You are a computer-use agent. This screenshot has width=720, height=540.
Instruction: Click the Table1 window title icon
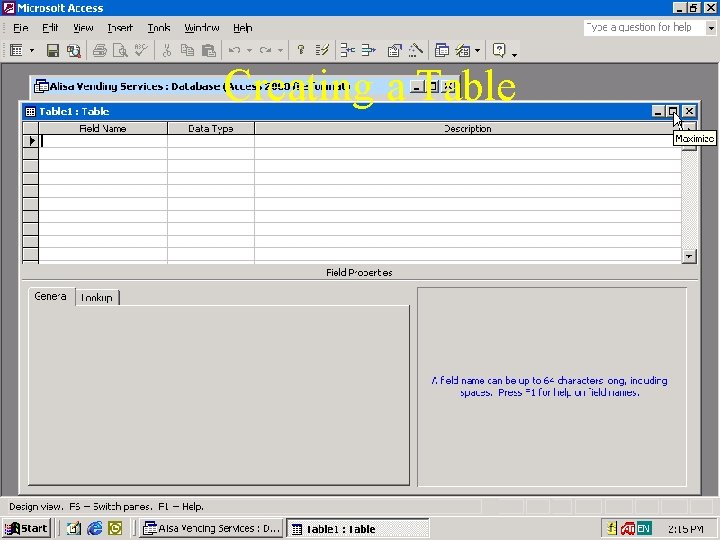pos(30,112)
